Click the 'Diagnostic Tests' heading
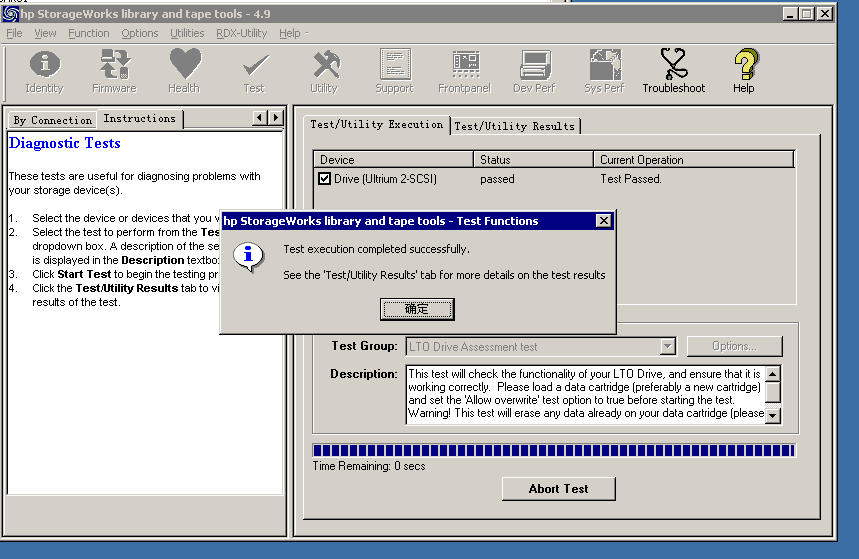The width and height of the screenshot is (859, 559). [x=65, y=143]
